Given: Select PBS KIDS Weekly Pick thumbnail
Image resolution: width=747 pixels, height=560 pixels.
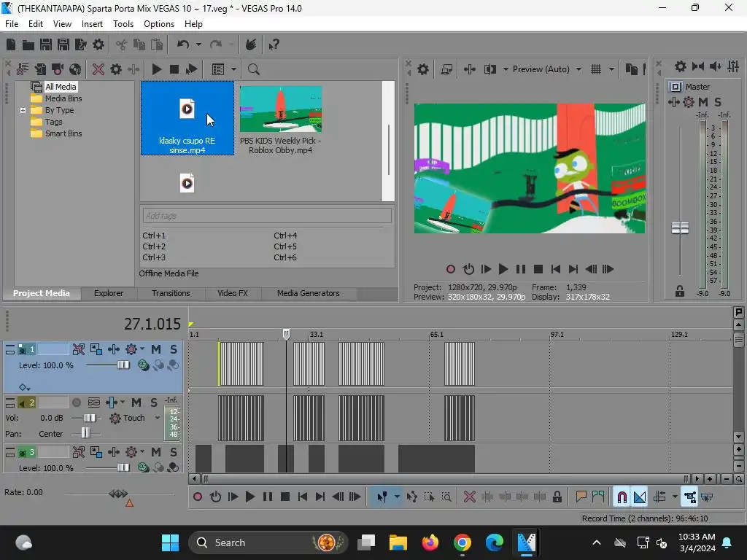Looking at the screenshot, I should pyautogui.click(x=281, y=109).
